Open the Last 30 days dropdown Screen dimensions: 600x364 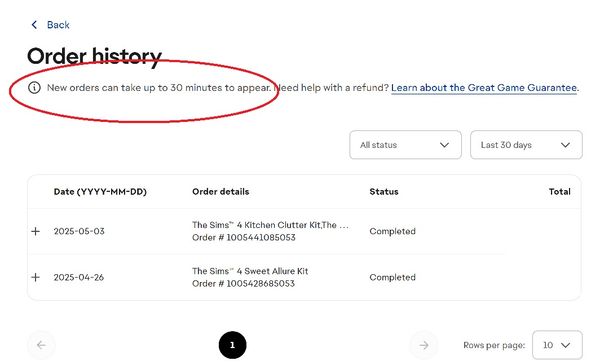526,145
